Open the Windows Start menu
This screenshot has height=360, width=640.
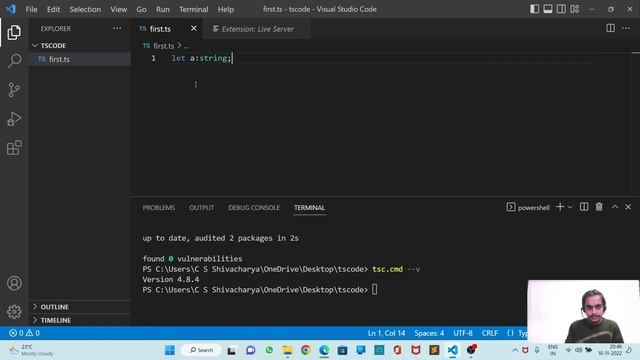click(x=170, y=350)
